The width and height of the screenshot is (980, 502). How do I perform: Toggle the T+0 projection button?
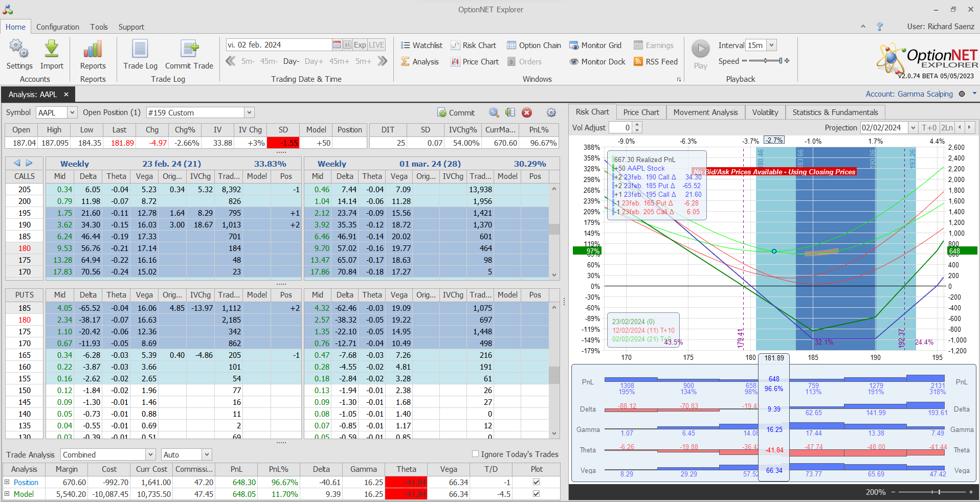pos(929,128)
